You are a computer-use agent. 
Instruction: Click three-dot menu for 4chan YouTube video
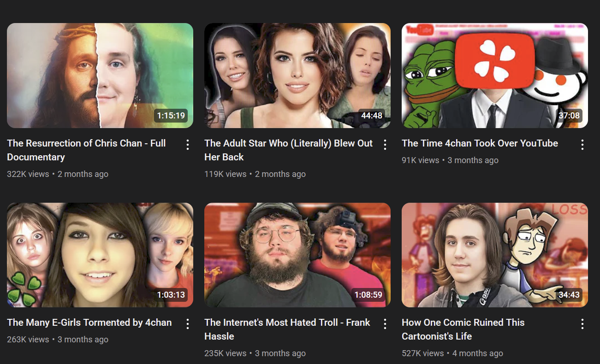coord(582,145)
